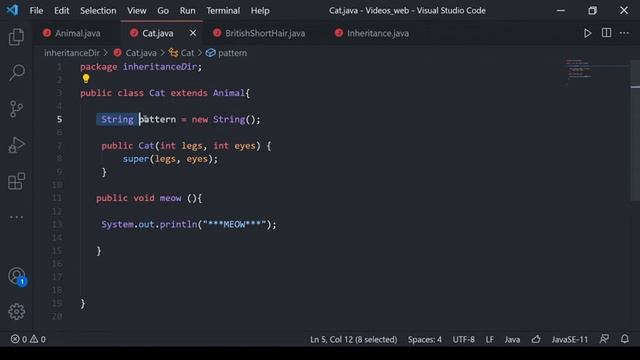Change indentation via Spaces: 4
This screenshot has height=360, width=640.
[424, 339]
